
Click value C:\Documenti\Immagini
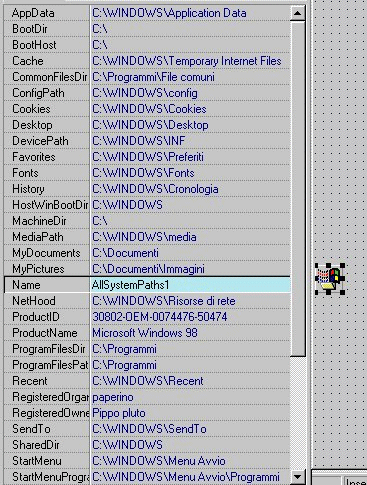point(148,269)
